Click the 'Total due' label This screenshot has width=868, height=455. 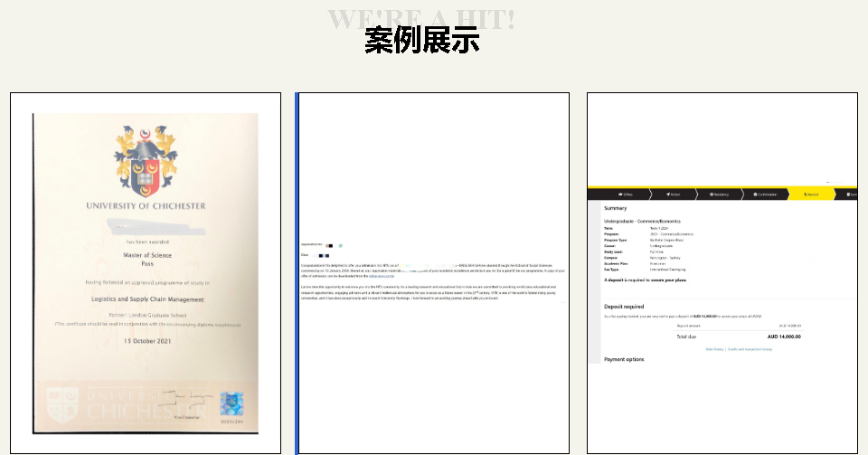tap(686, 337)
